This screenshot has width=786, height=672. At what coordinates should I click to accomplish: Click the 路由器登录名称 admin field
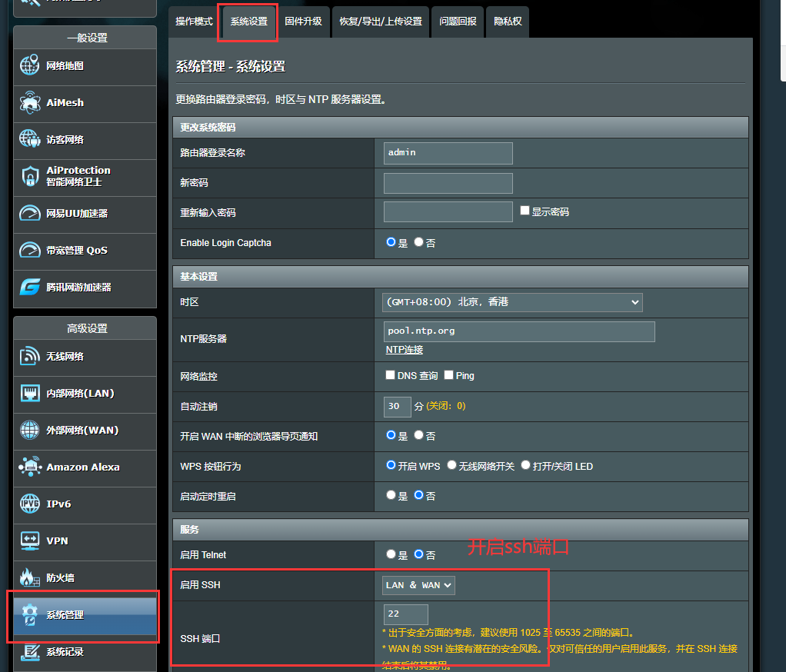(448, 153)
